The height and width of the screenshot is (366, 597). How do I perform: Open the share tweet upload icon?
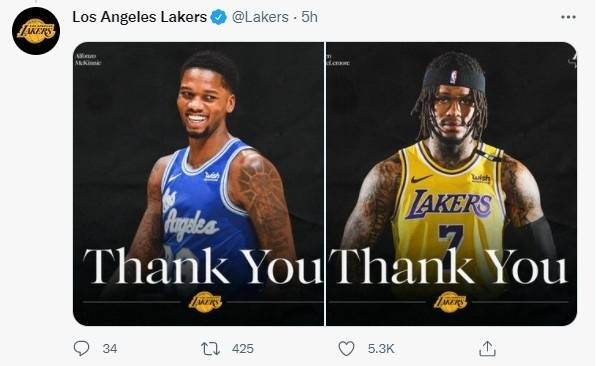487,348
